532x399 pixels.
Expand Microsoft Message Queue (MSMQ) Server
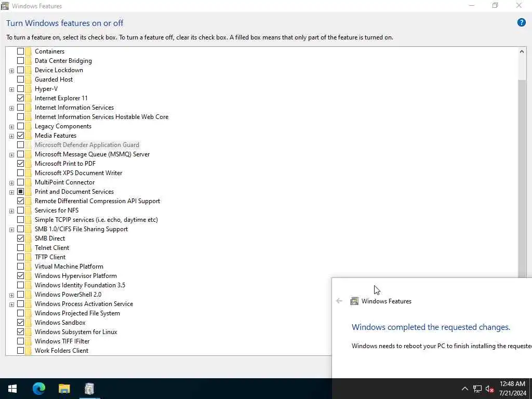pyautogui.click(x=11, y=155)
